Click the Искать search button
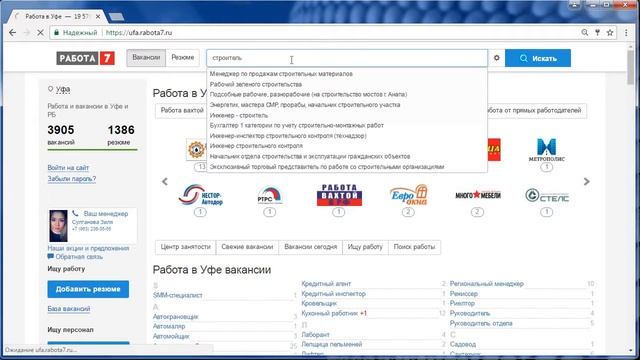Screen dimensions: 640x360 pos(538,58)
